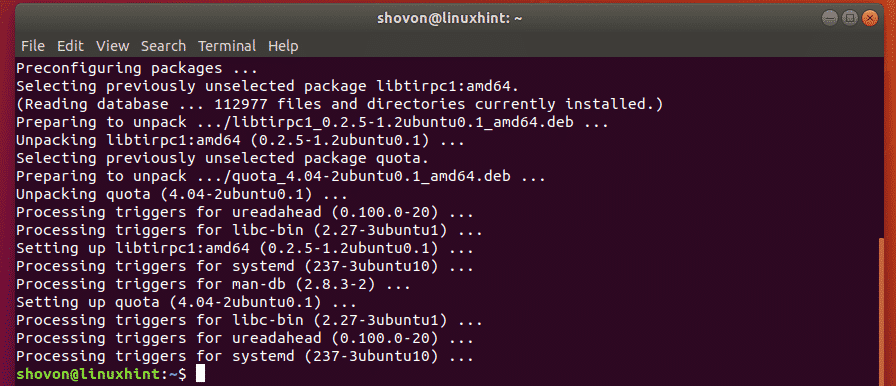Maximize the terminal window

849,18
